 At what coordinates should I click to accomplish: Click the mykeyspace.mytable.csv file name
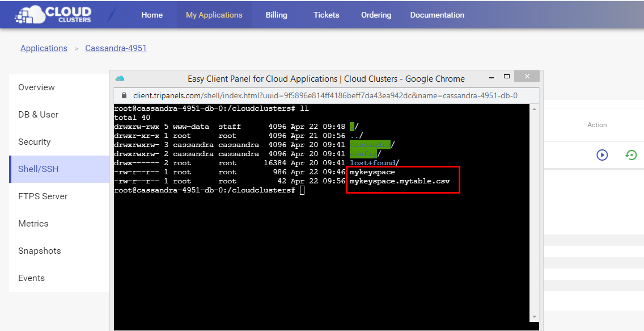[400, 181]
